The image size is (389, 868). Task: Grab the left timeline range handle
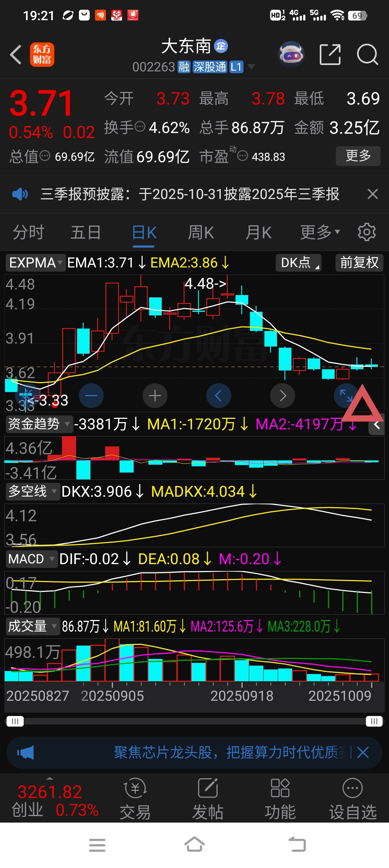coord(15,721)
